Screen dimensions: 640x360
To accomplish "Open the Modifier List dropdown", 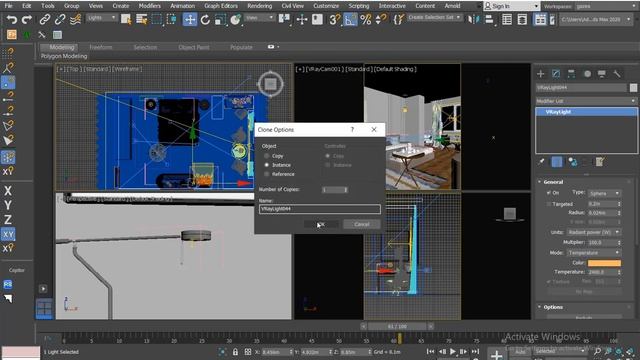I will tap(586, 101).
